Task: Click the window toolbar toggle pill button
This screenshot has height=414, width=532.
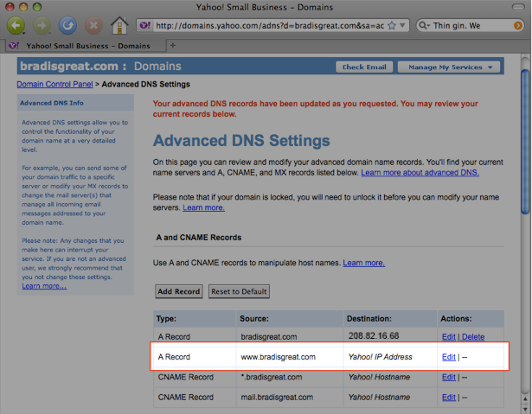Action: [518, 7]
